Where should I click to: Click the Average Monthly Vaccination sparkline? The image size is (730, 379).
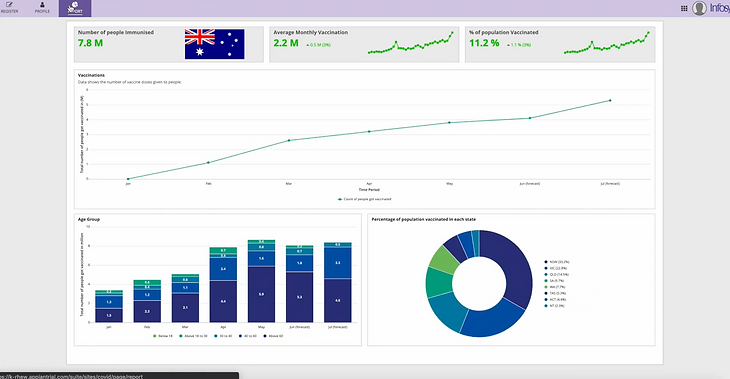coord(410,43)
